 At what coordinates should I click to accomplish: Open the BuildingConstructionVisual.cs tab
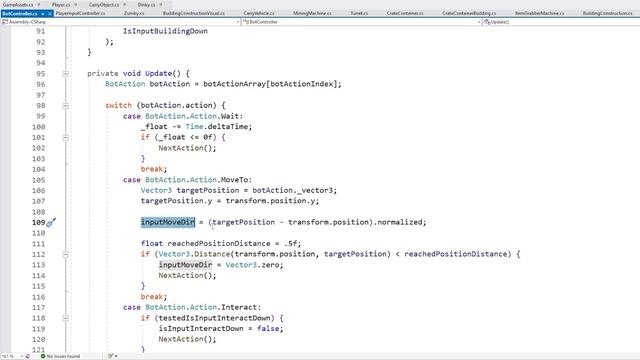pyautogui.click(x=193, y=13)
